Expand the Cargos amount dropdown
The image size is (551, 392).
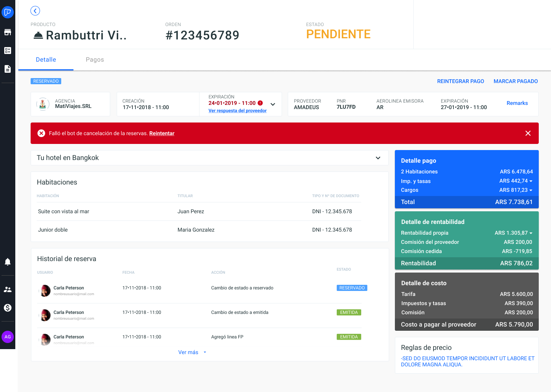[531, 190]
